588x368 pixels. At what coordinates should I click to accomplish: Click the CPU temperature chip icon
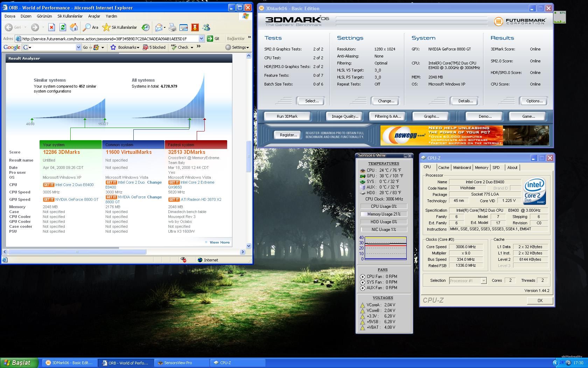tap(363, 170)
